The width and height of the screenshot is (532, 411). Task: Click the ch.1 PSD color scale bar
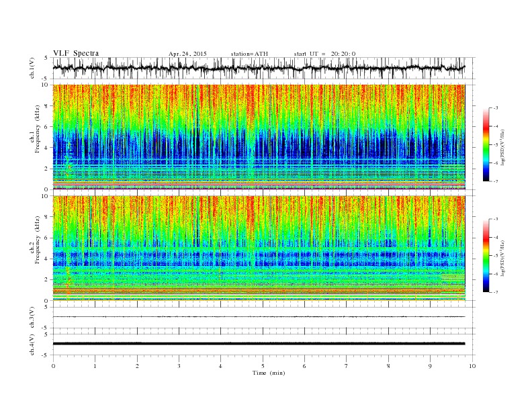(x=486, y=145)
